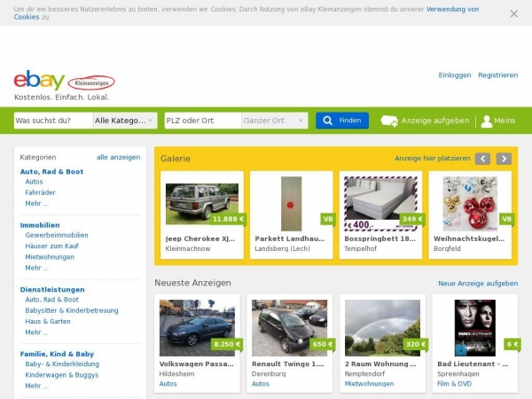Click the 650 € price tag
The image size is (532, 399).
[323, 344]
